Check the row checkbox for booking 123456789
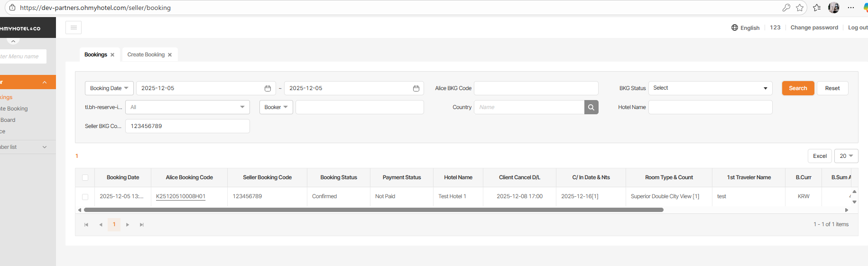 pyautogui.click(x=85, y=197)
